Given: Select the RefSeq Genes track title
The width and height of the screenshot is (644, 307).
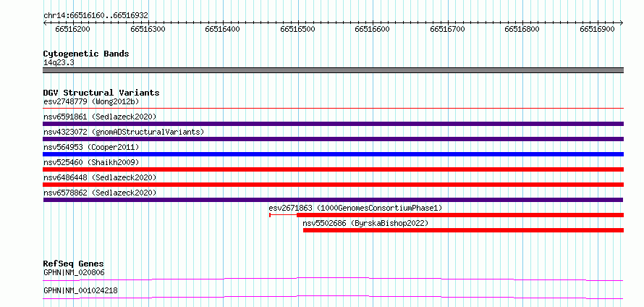Looking at the screenshot, I should pos(74,264).
